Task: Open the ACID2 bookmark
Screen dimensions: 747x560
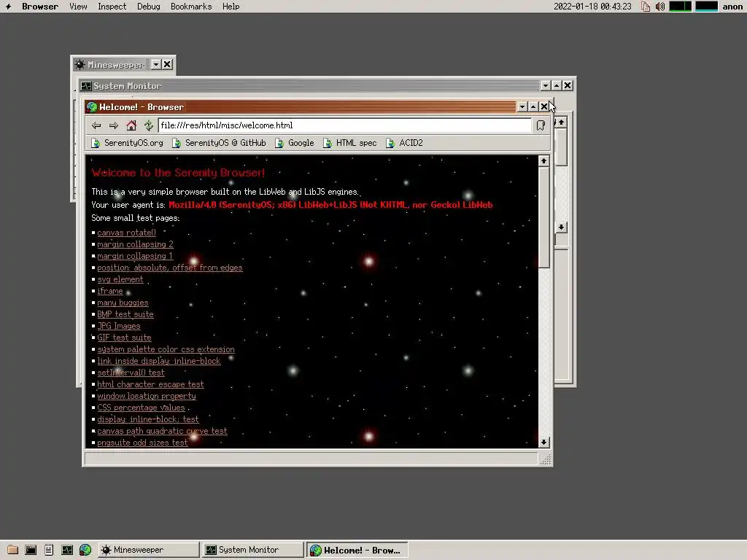Action: (x=404, y=143)
